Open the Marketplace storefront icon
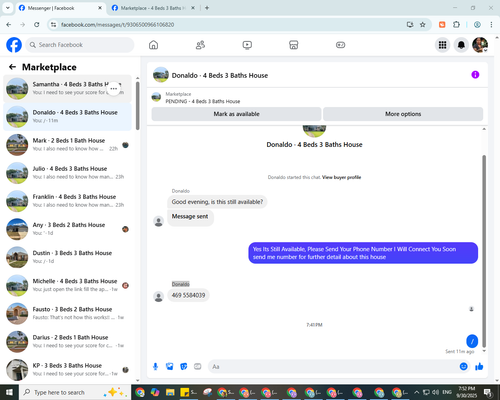 click(x=294, y=45)
